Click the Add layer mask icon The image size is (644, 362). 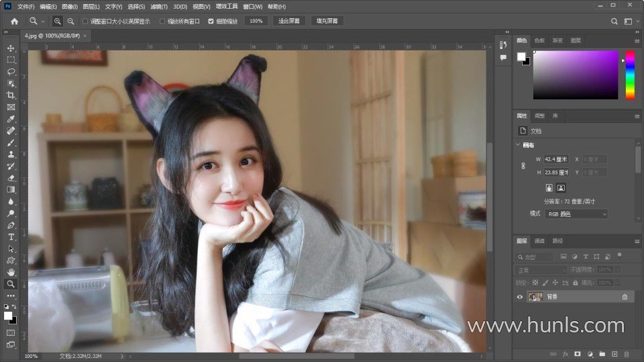click(x=578, y=354)
